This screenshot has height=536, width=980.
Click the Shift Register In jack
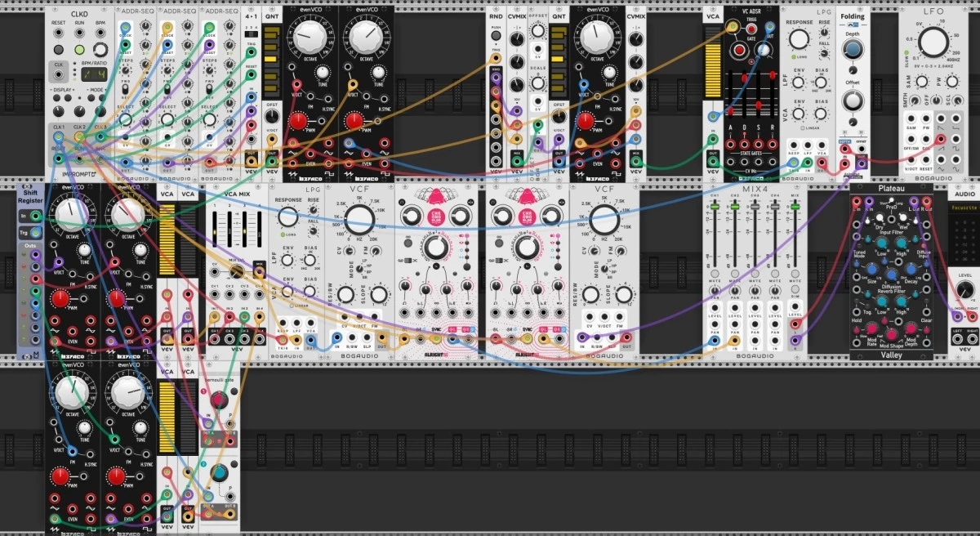(35, 216)
